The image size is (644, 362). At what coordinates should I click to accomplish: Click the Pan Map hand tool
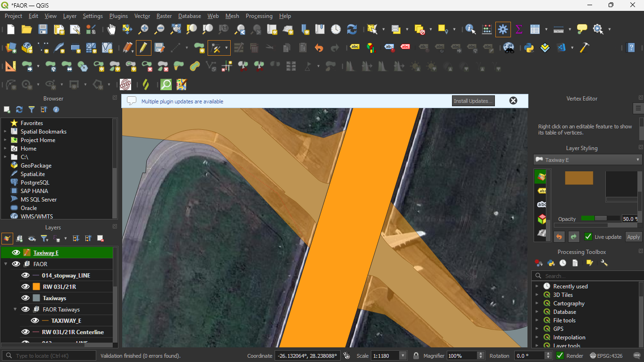coord(111,29)
